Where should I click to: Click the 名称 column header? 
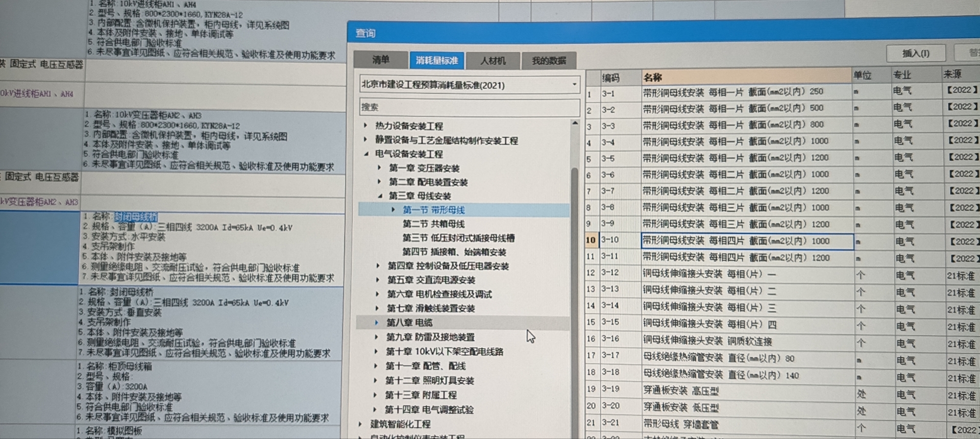point(746,77)
